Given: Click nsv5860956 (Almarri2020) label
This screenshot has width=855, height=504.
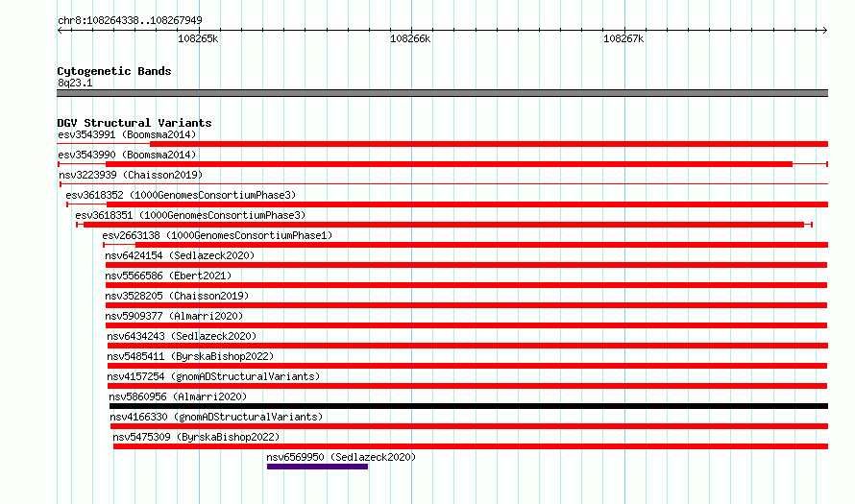Looking at the screenshot, I should point(178,396).
